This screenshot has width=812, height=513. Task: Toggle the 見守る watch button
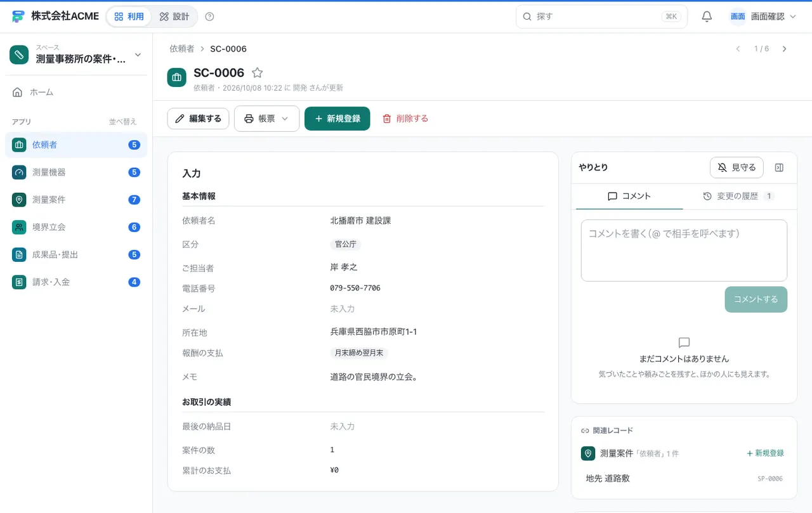[737, 167]
